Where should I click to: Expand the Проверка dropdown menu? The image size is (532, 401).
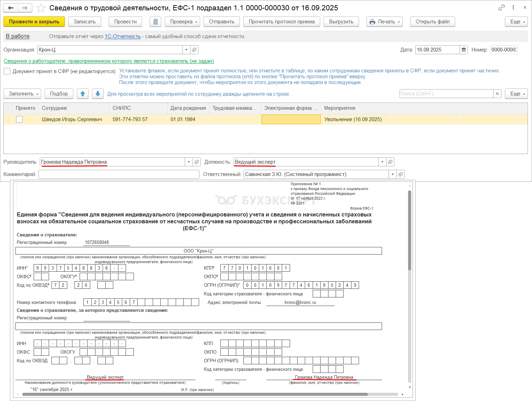[x=184, y=22]
